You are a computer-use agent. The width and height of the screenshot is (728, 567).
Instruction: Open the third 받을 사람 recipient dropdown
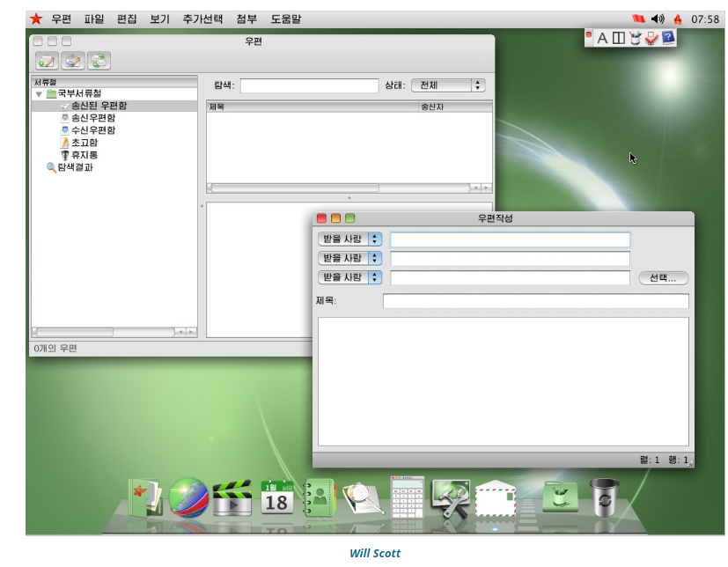point(349,277)
